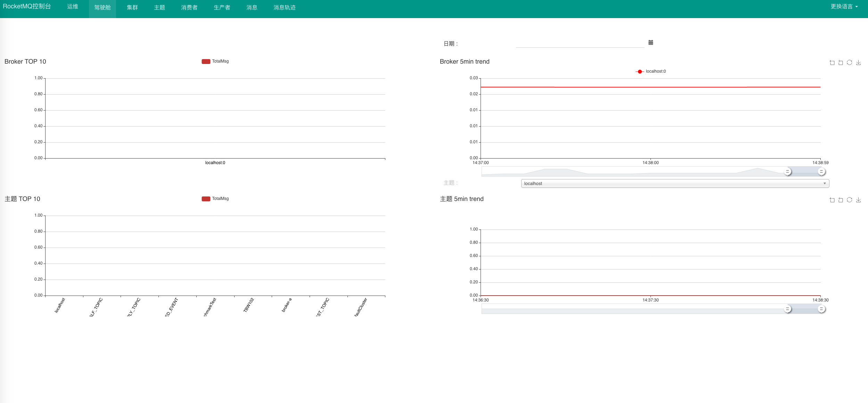This screenshot has height=403, width=868.
Task: Click the 14:37:00 tick on Broker trend axis
Action: (x=481, y=163)
